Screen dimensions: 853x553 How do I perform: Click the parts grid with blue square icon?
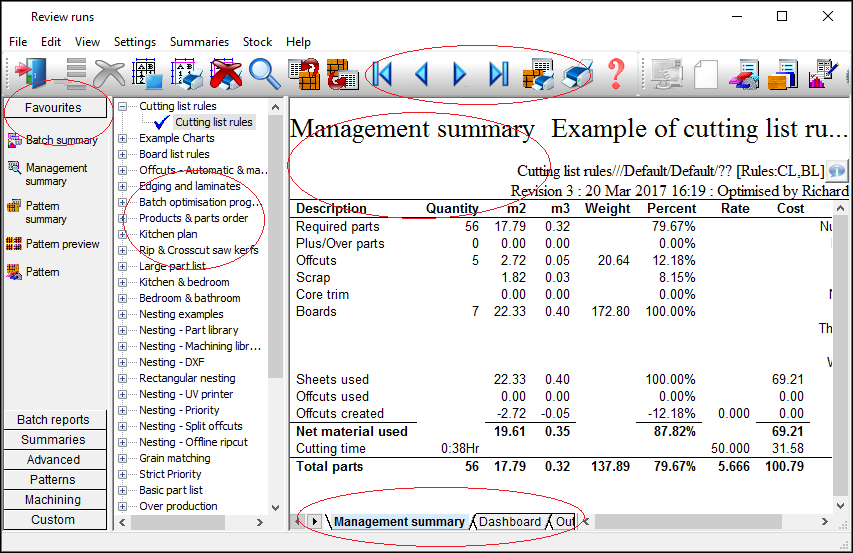point(147,74)
